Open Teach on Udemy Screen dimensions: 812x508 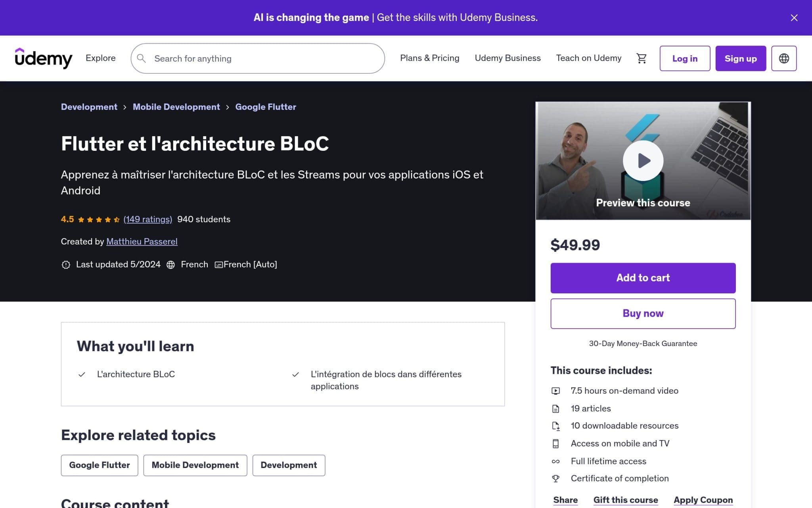coord(589,58)
